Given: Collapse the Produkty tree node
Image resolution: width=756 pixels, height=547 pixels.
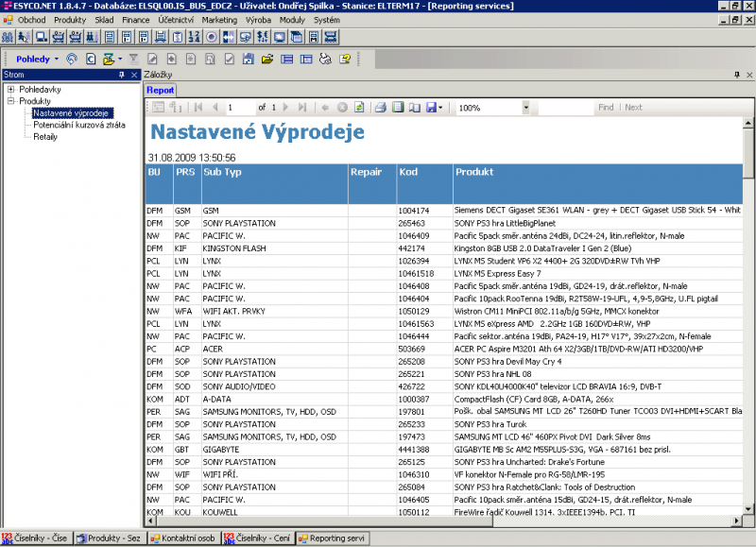Looking at the screenshot, I should 10,101.
